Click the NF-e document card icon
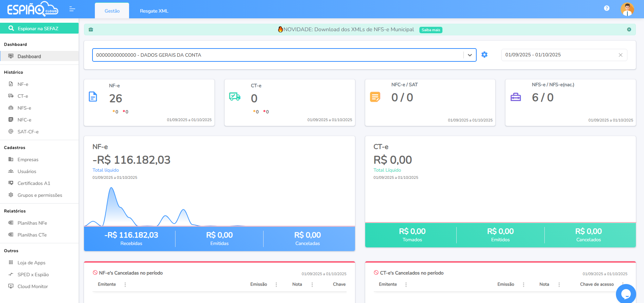Screen dimensions: 644x303 coord(93,97)
